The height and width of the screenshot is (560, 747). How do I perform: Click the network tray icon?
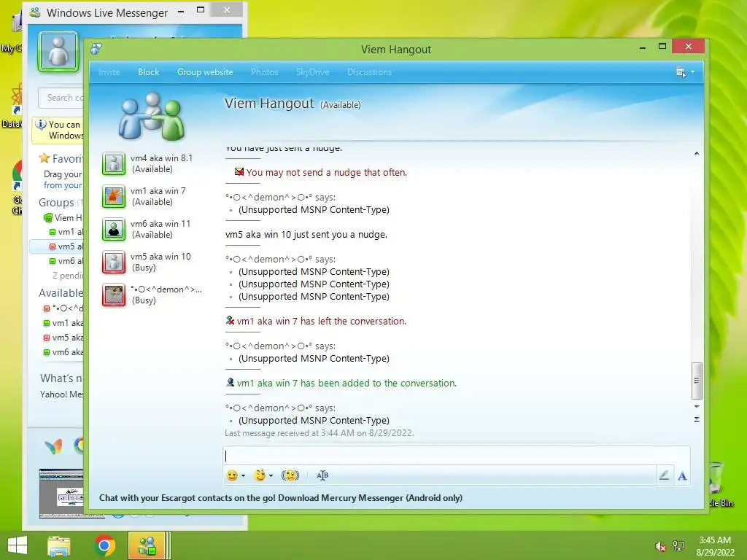coord(678,546)
